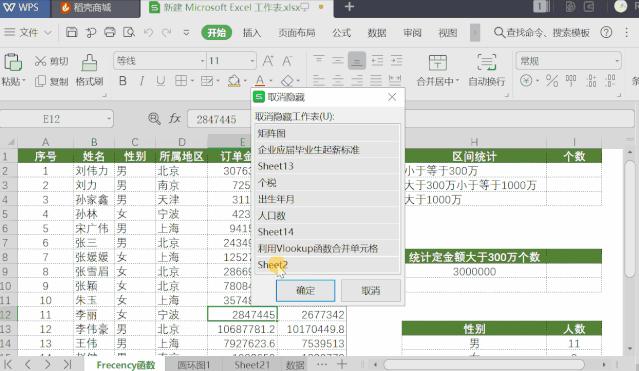Click the currency format icon
Screen dimensions: 639x371
(526, 81)
